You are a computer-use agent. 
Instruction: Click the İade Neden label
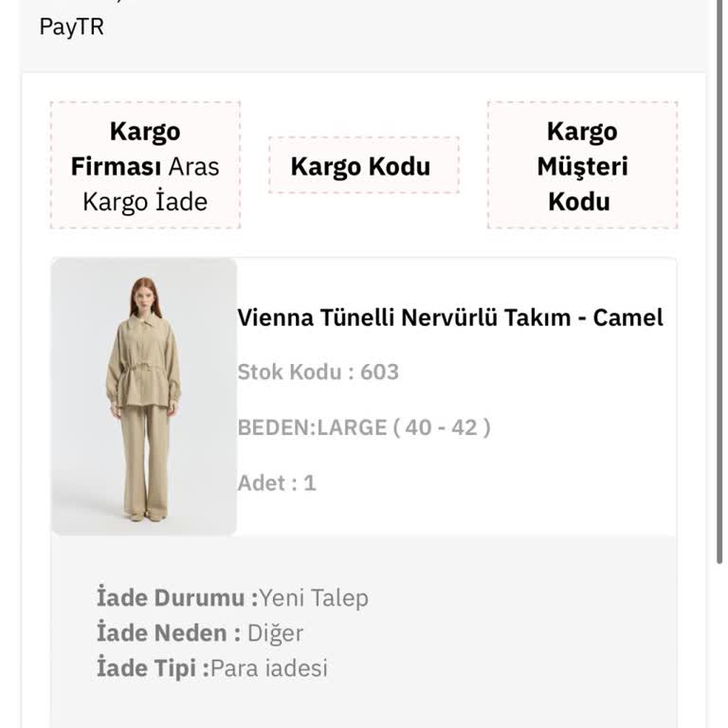click(x=168, y=633)
